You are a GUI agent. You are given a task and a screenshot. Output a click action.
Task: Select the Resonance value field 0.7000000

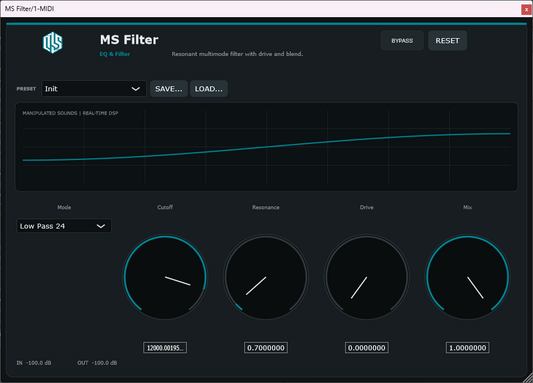266,348
